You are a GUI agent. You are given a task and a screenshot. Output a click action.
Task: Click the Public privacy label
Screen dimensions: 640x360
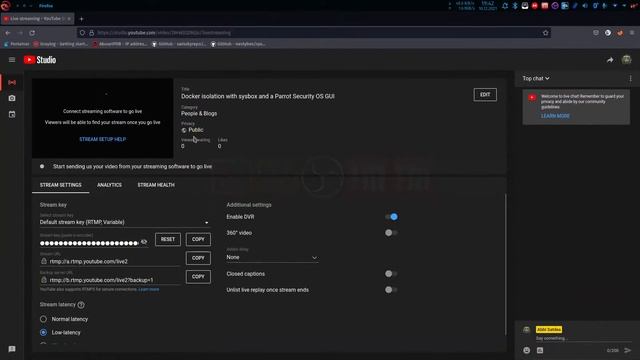point(196,130)
